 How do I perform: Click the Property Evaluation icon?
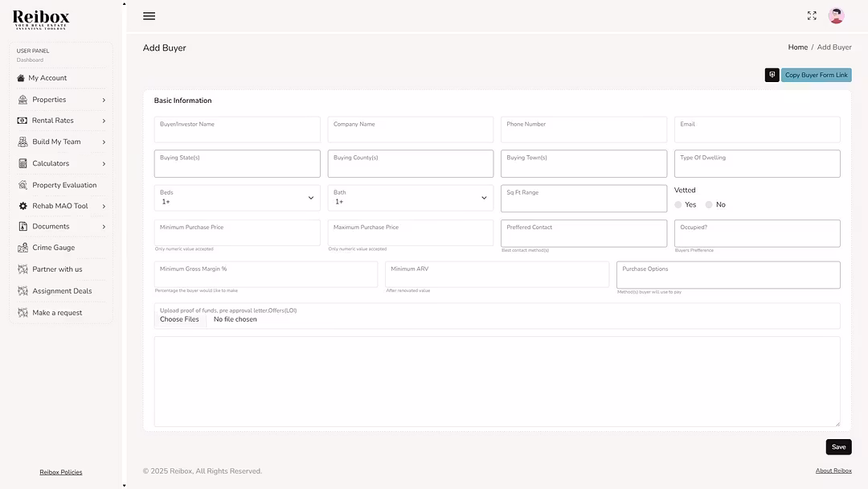tap(23, 185)
